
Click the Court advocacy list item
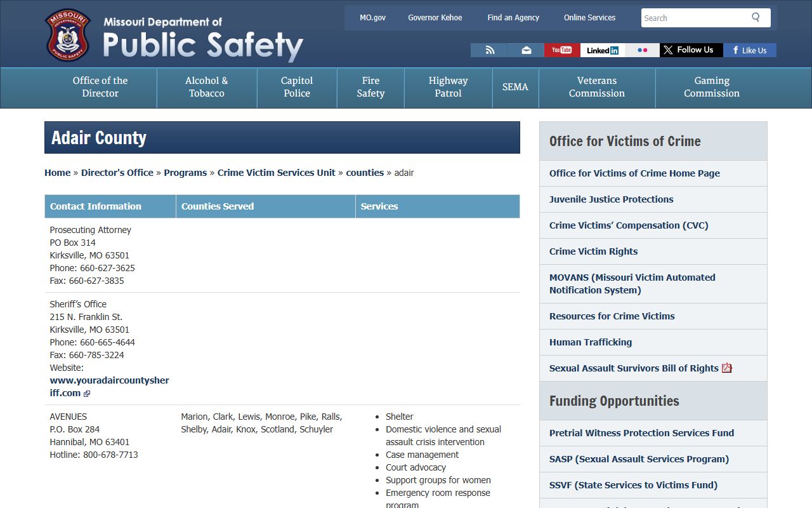[x=416, y=467]
